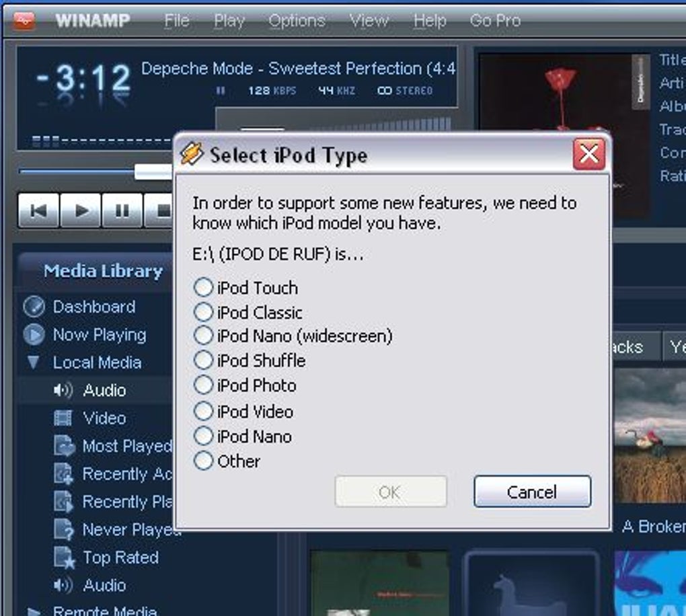Click the disabled OK button
This screenshot has height=616, width=686.
pyautogui.click(x=391, y=492)
